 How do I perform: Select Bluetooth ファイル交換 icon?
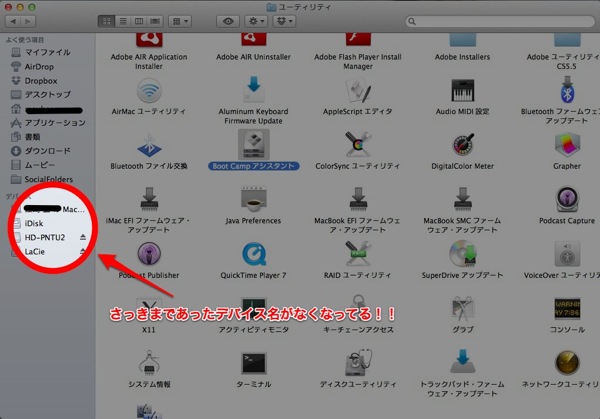coord(149,145)
